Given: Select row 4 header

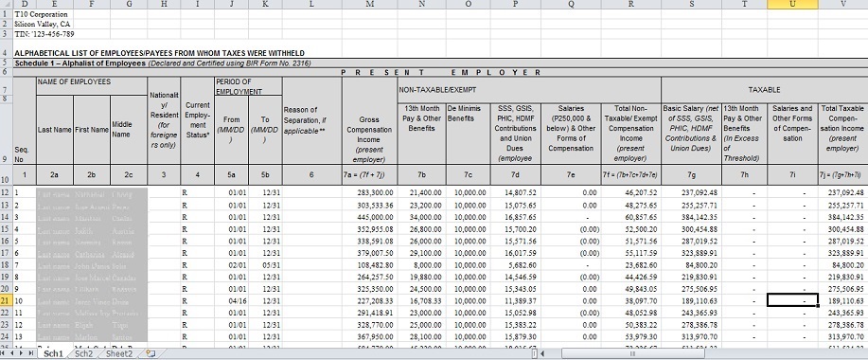Looking at the screenshot, I should pyautogui.click(x=6, y=48).
